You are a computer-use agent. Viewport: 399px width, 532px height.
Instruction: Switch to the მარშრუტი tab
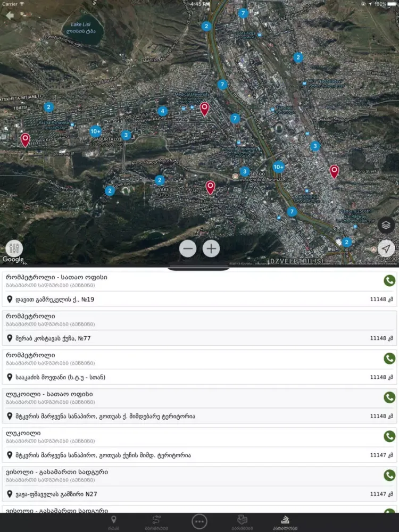coord(156,522)
